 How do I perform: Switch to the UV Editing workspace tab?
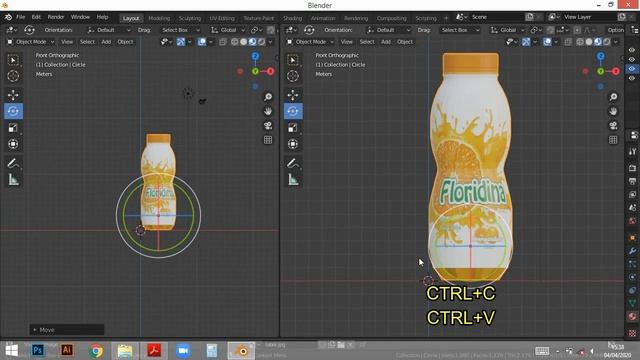tap(222, 18)
